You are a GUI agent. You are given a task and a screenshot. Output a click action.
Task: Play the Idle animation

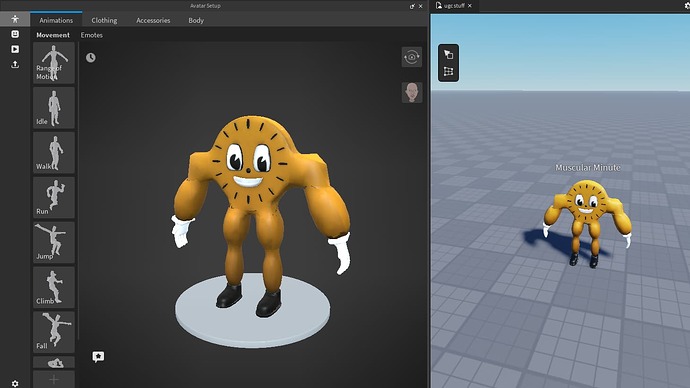pos(54,108)
